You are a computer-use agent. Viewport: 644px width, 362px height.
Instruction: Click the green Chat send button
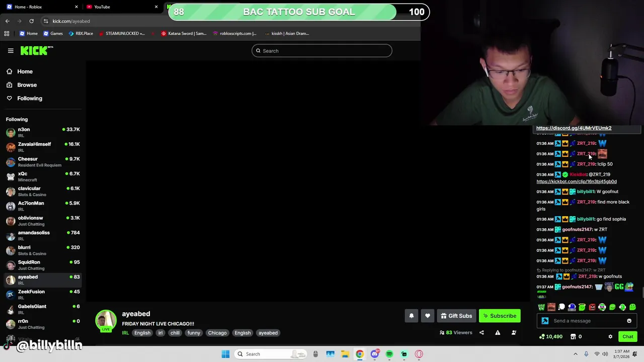click(628, 336)
